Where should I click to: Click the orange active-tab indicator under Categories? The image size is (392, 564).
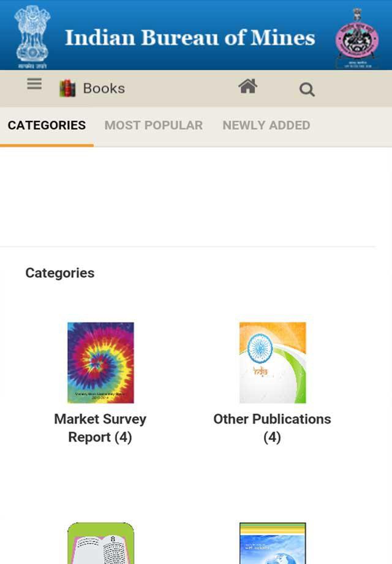click(x=47, y=145)
